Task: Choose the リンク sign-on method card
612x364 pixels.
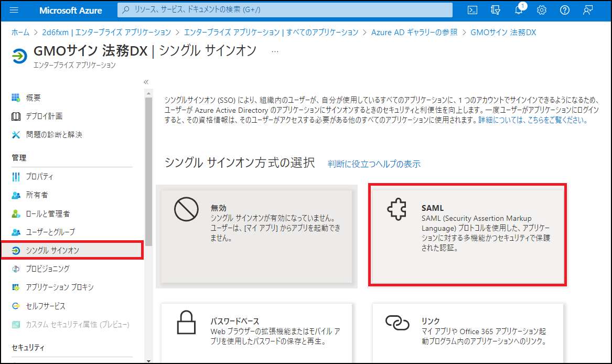Action: point(468,333)
